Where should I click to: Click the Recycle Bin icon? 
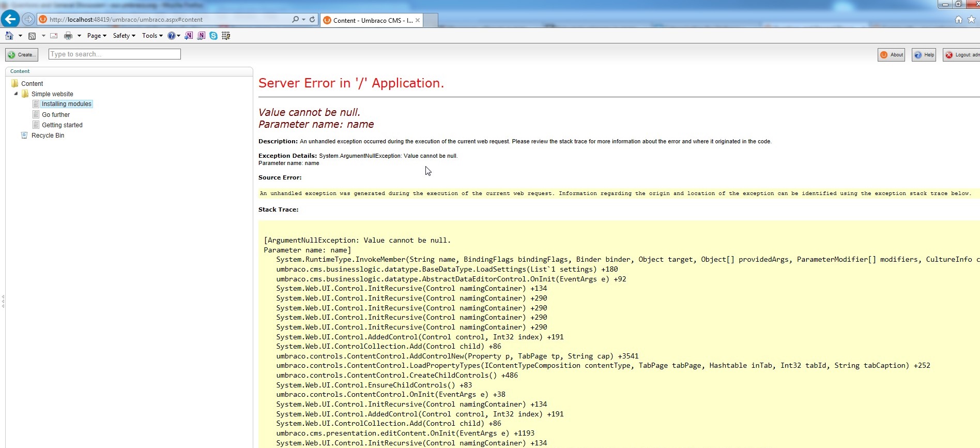tap(24, 135)
